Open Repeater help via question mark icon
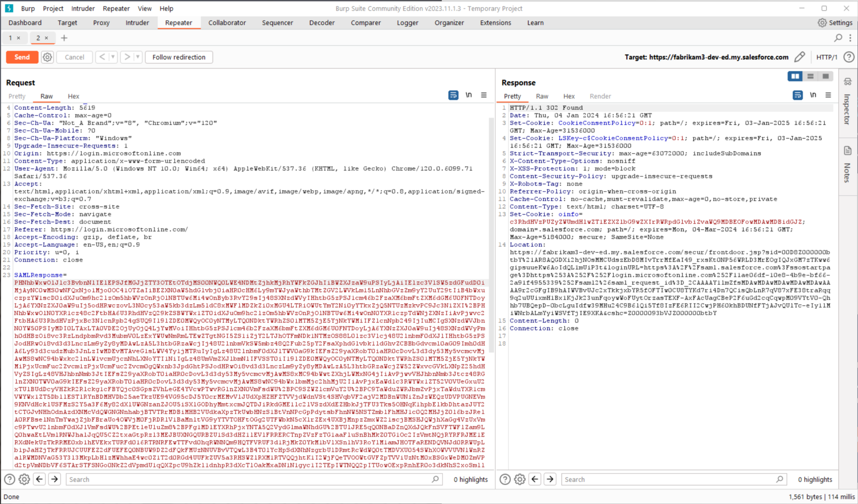The image size is (858, 504). pos(849,57)
